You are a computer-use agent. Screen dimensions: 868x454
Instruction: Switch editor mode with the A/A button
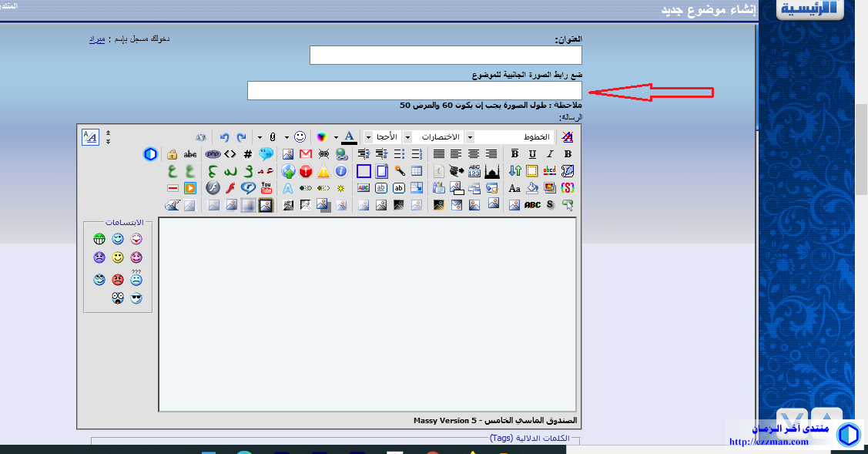90,137
